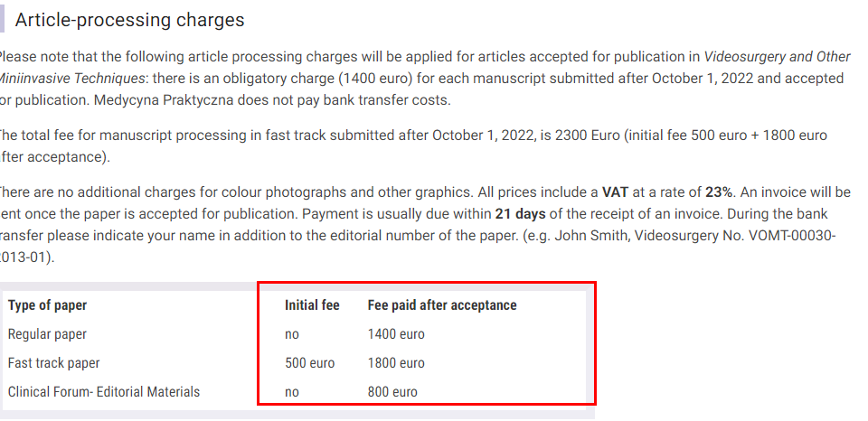Select the journal name Videosurgery and Other

(778, 57)
